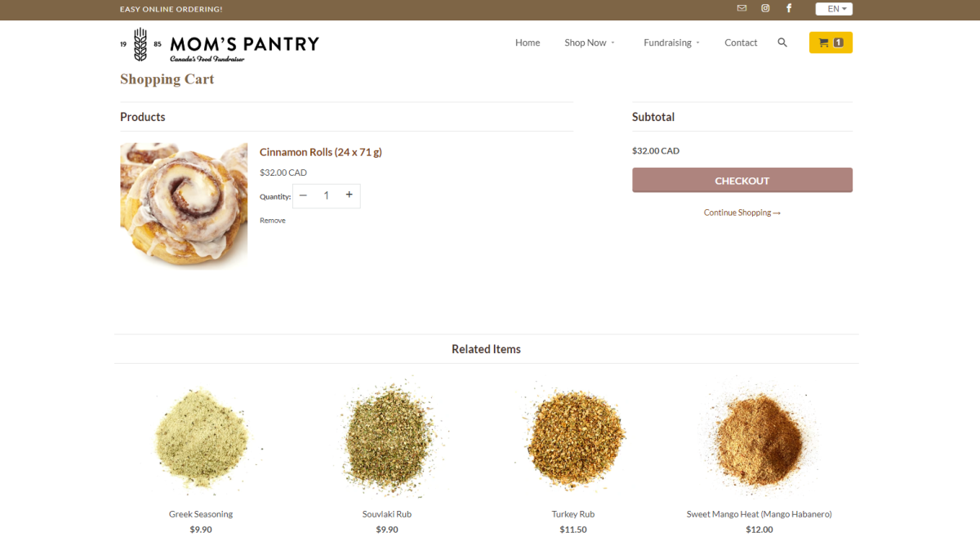Open the EN language dropdown

(x=834, y=9)
